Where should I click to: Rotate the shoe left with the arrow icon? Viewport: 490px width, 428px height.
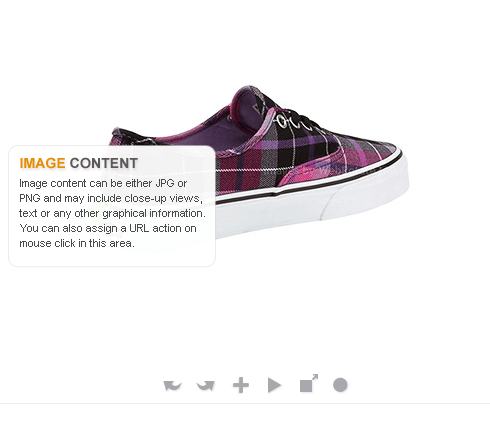[172, 385]
